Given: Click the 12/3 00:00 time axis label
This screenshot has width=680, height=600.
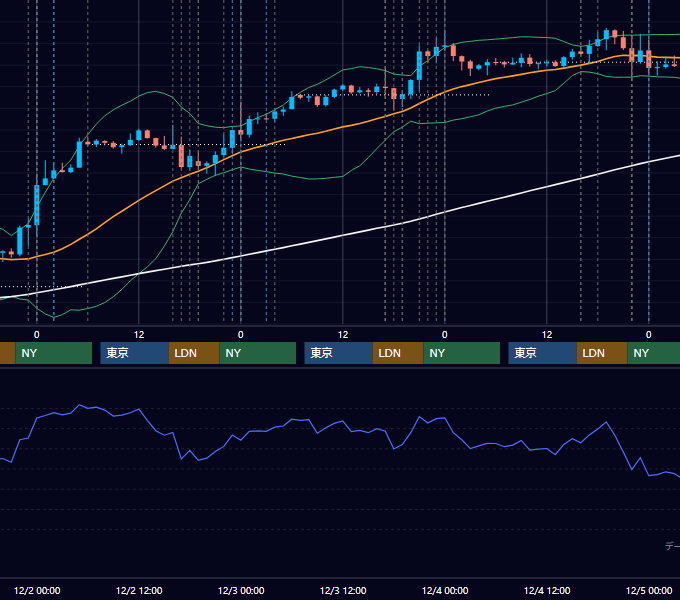Looking at the screenshot, I should tap(241, 590).
